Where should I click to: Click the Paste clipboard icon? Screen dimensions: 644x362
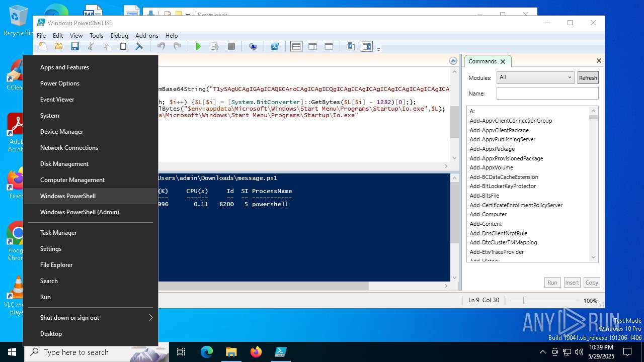click(x=123, y=47)
